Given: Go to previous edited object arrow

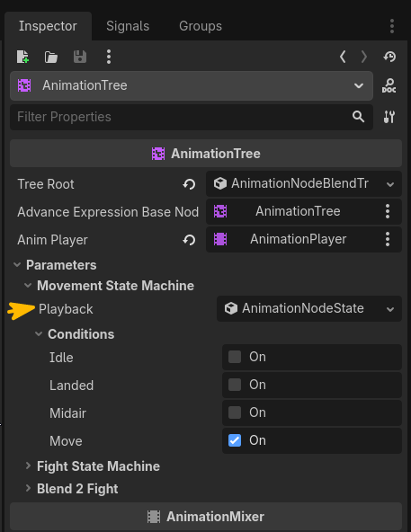Looking at the screenshot, I should point(343,57).
